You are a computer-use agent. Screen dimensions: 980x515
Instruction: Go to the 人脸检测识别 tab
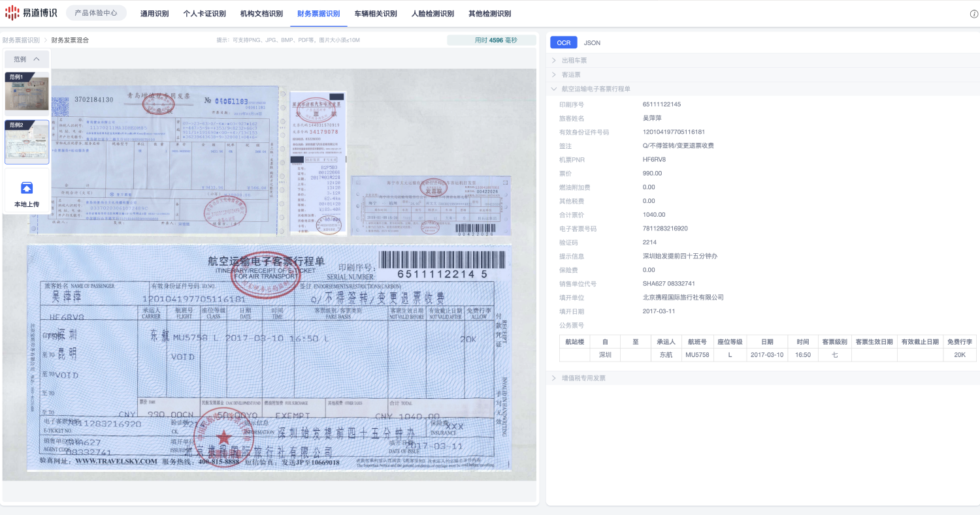point(433,14)
